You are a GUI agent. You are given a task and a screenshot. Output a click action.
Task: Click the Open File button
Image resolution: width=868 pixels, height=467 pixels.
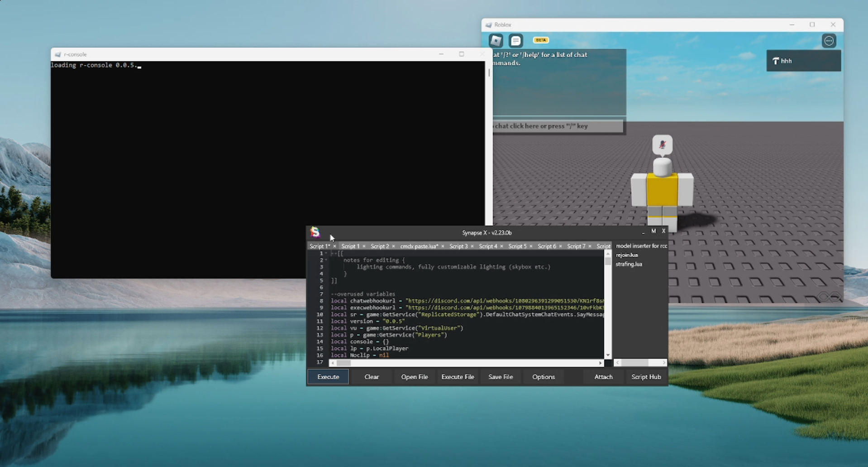click(414, 377)
